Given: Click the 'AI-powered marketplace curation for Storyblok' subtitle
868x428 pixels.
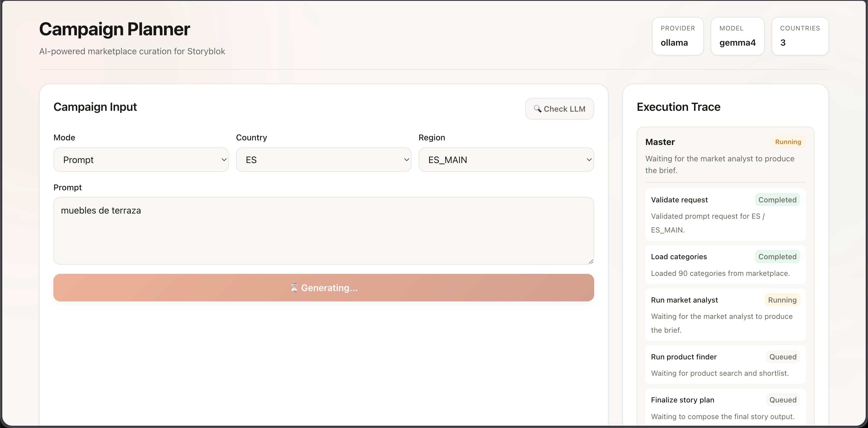Looking at the screenshot, I should click(x=132, y=51).
